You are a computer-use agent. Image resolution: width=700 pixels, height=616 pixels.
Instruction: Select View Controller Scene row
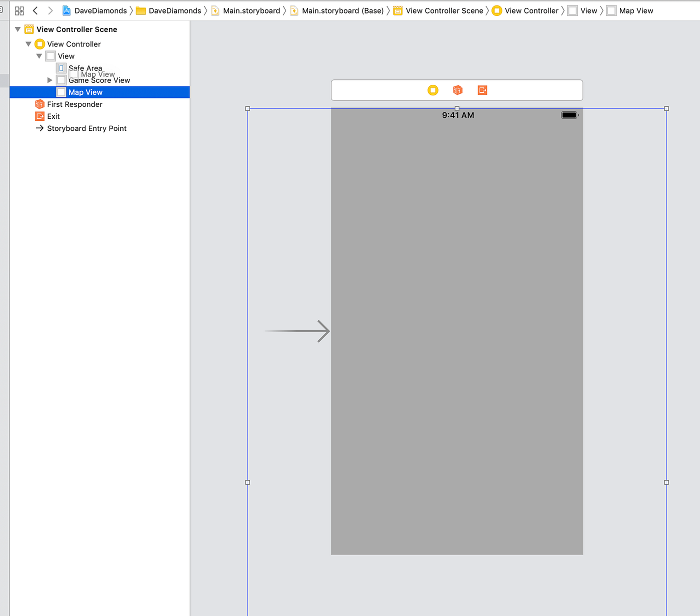pos(99,29)
